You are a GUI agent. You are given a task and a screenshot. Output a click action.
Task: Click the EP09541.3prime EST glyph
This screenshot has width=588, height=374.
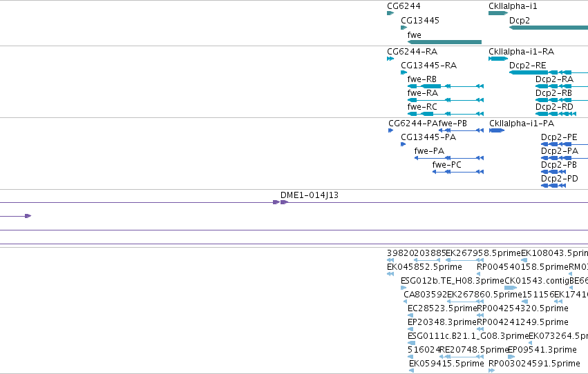(x=511, y=357)
